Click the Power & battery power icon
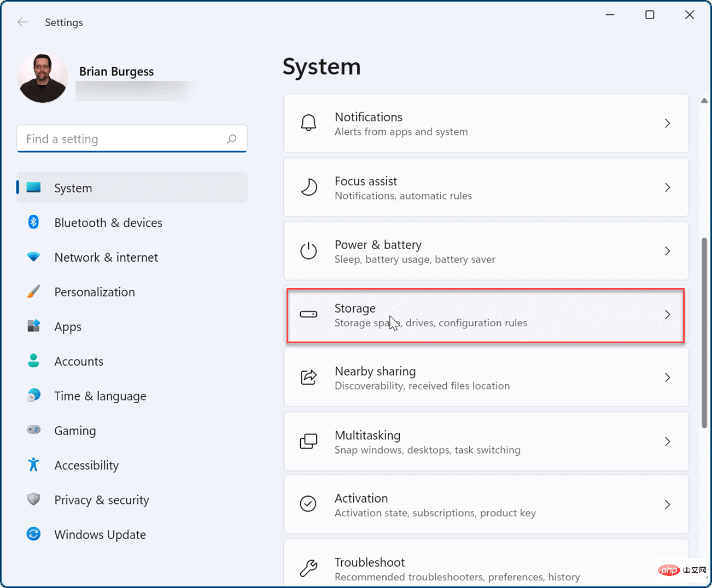 308,251
